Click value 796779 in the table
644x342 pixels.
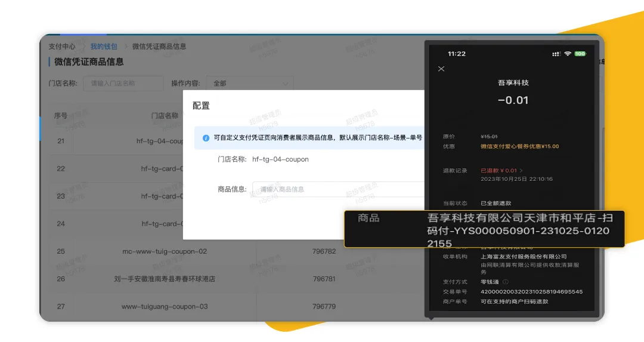(324, 306)
